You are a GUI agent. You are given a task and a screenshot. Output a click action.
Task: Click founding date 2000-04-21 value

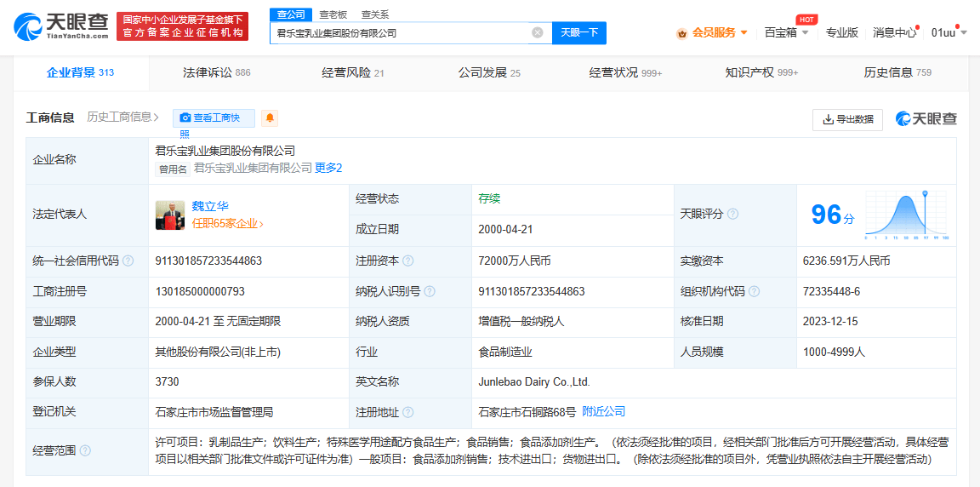point(505,229)
